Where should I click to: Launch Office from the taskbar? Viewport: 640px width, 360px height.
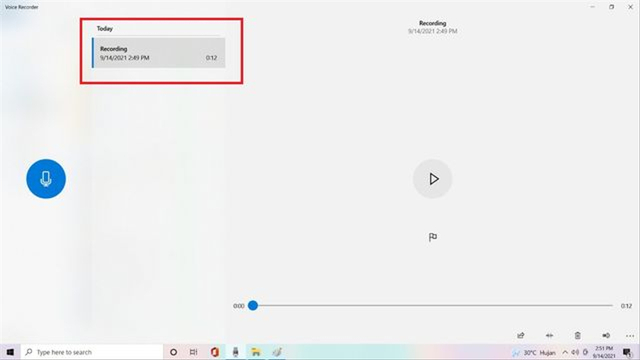tap(215, 352)
